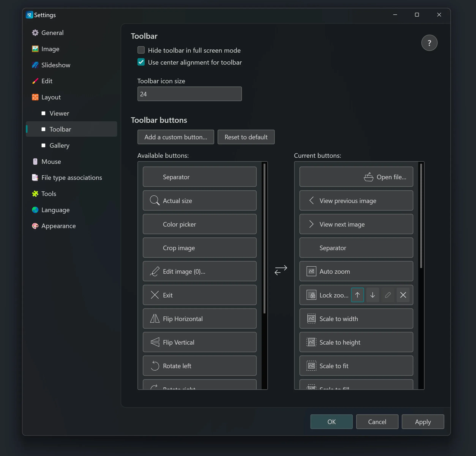Open help with the question mark button
The image size is (476, 456).
click(429, 43)
